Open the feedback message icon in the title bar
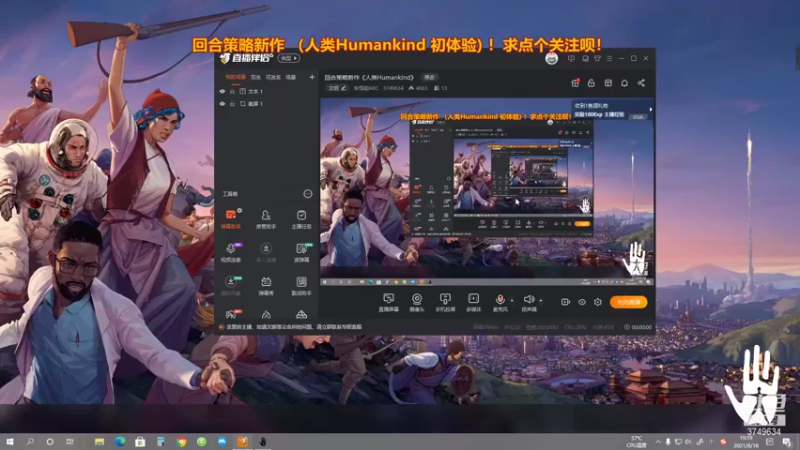This screenshot has height=450, width=800. [x=571, y=59]
